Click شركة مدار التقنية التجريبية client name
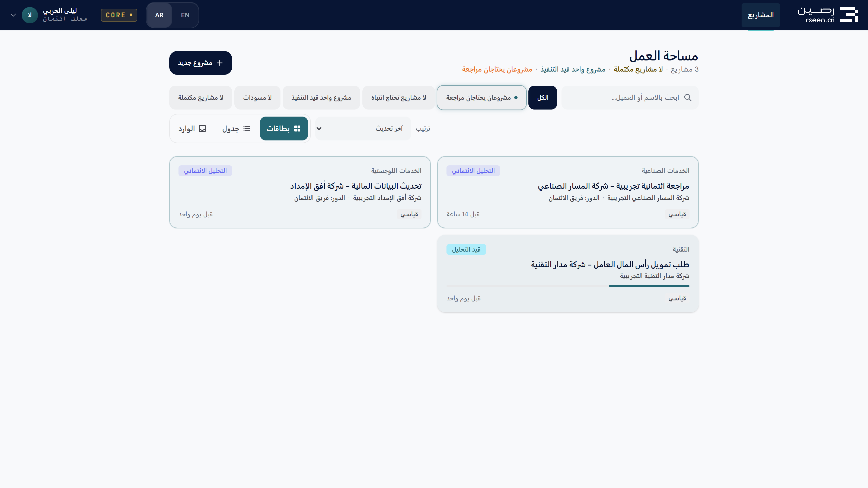868x488 pixels. [x=654, y=276]
